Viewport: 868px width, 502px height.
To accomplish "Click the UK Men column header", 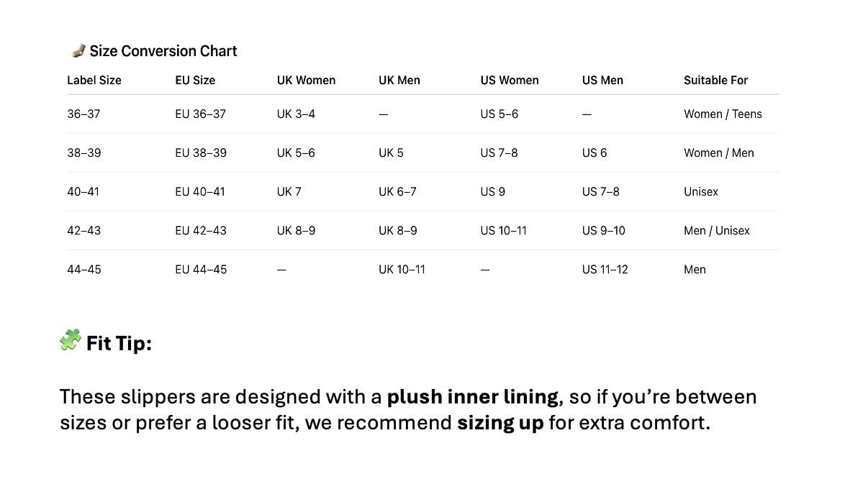I will pos(399,81).
